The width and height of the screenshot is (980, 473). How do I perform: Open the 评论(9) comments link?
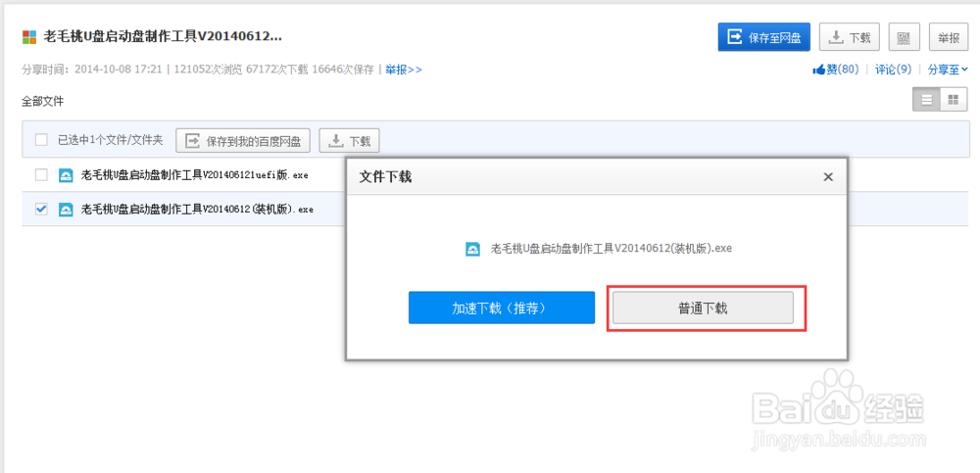click(893, 70)
